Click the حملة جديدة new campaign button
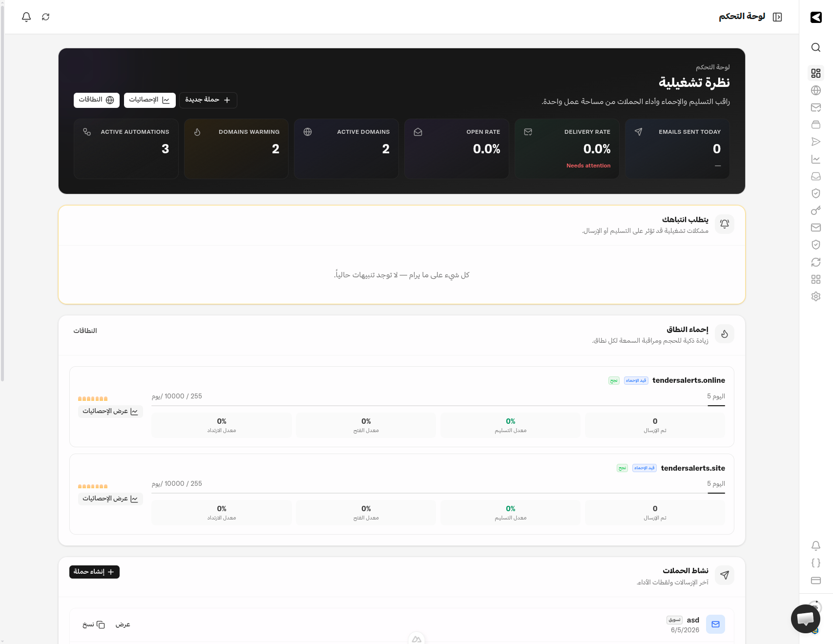Viewport: 833px width, 644px height. 208,100
